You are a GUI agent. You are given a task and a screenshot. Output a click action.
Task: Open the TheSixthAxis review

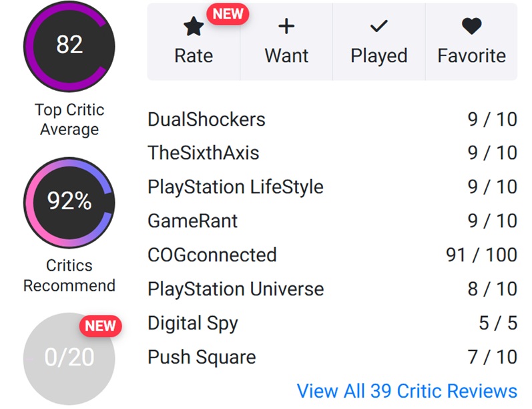pyautogui.click(x=332, y=153)
